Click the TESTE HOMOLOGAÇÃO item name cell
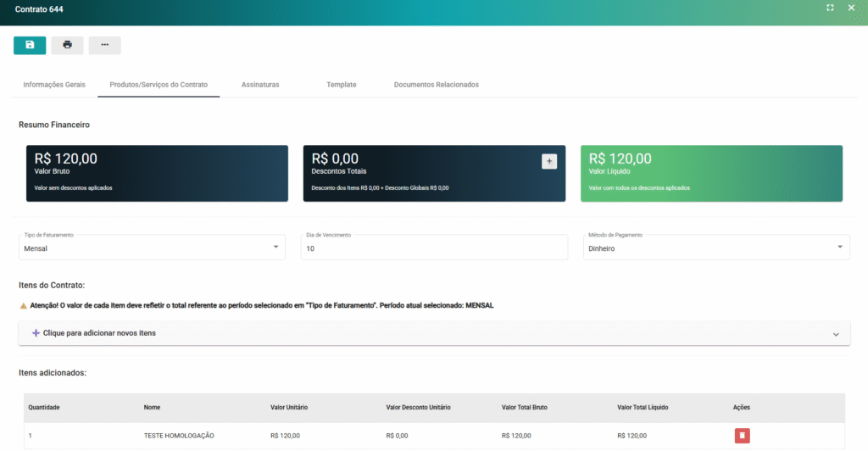This screenshot has height=451, width=868. (179, 436)
